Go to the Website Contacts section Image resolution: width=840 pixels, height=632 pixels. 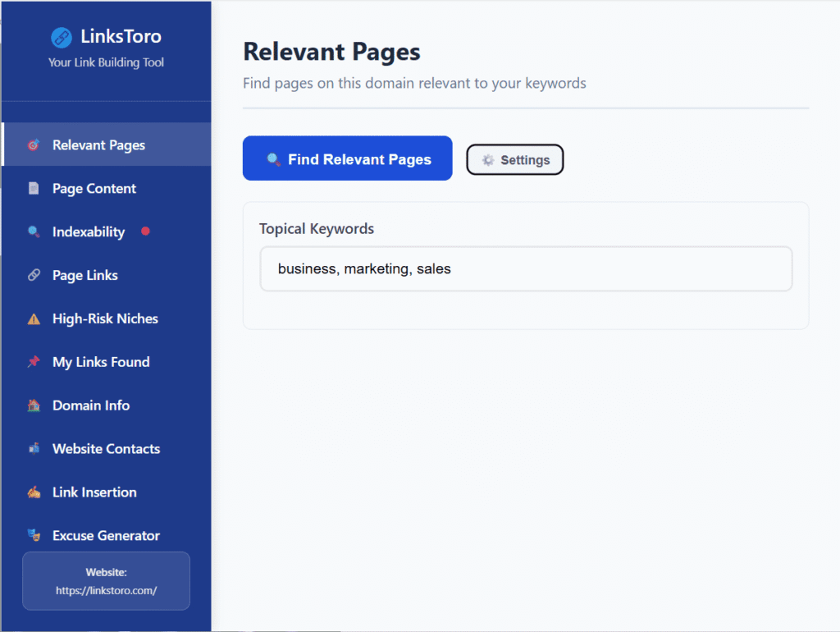tap(106, 449)
